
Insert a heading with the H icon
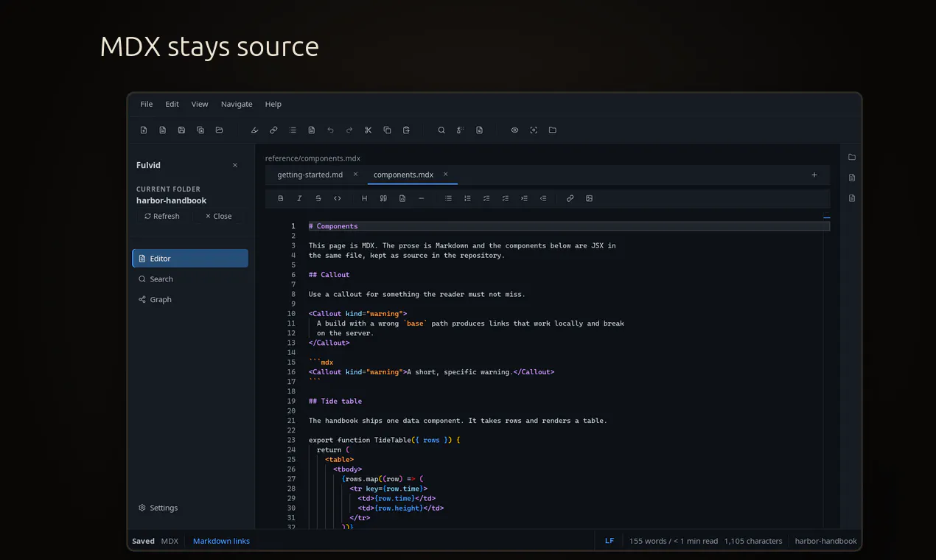(x=365, y=198)
